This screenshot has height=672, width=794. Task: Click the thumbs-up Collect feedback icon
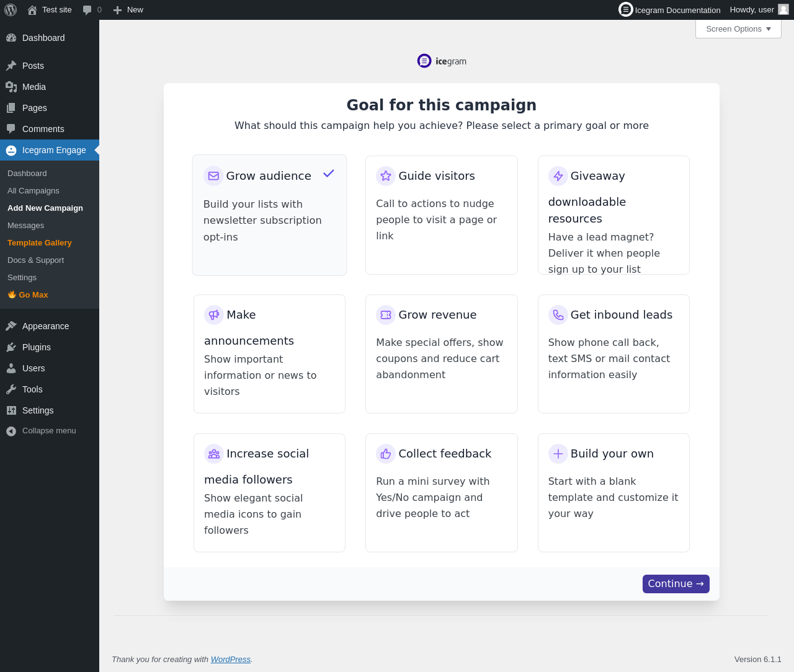386,454
